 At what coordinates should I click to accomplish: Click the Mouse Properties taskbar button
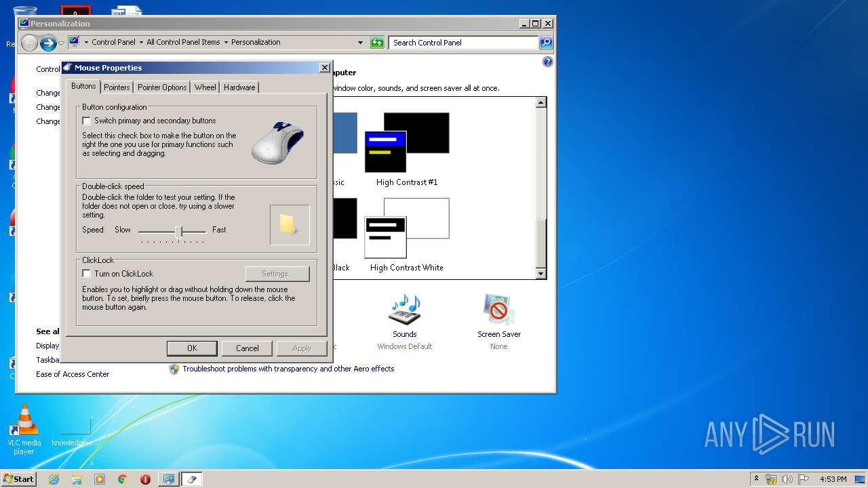pyautogui.click(x=191, y=479)
